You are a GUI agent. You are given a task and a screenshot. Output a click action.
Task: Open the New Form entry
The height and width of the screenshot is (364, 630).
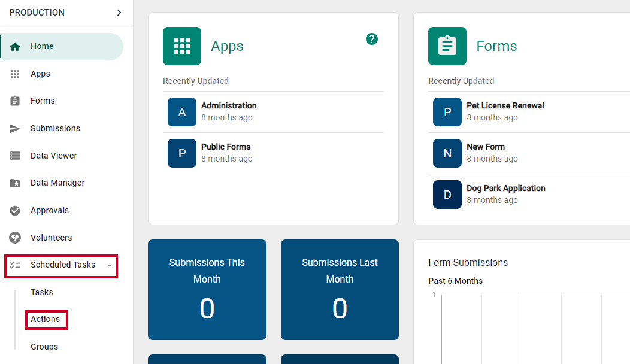coord(529,153)
